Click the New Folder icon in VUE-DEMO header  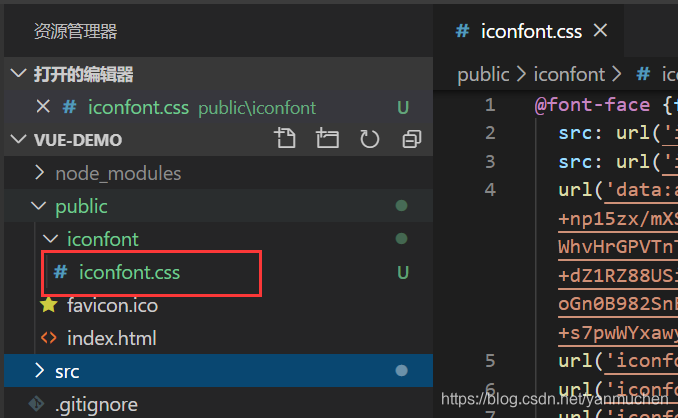[x=327, y=138]
